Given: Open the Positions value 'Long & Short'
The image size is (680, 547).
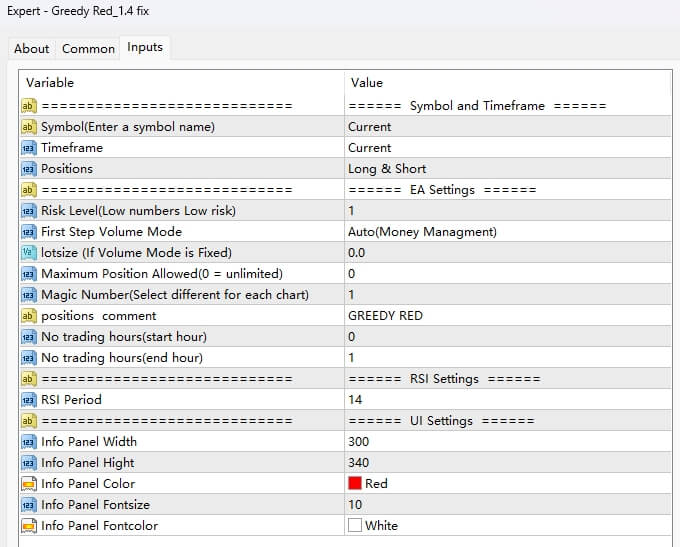Looking at the screenshot, I should [508, 169].
